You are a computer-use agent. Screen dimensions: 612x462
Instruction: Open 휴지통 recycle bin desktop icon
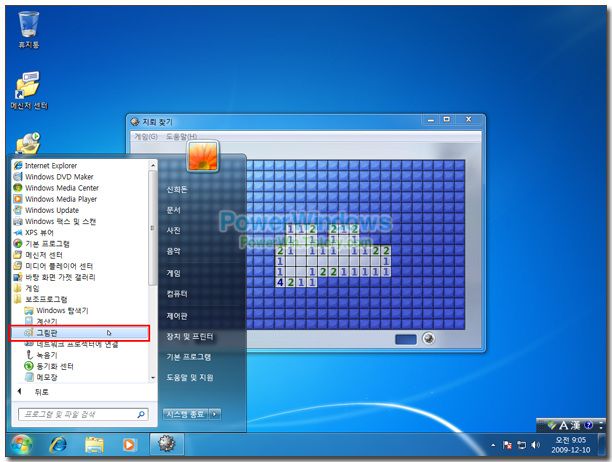pos(28,29)
